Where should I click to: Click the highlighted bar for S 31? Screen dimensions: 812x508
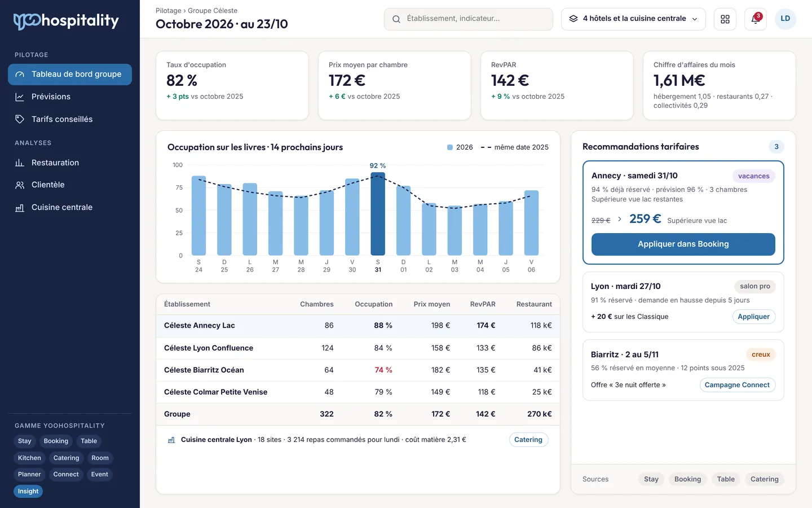tap(378, 214)
